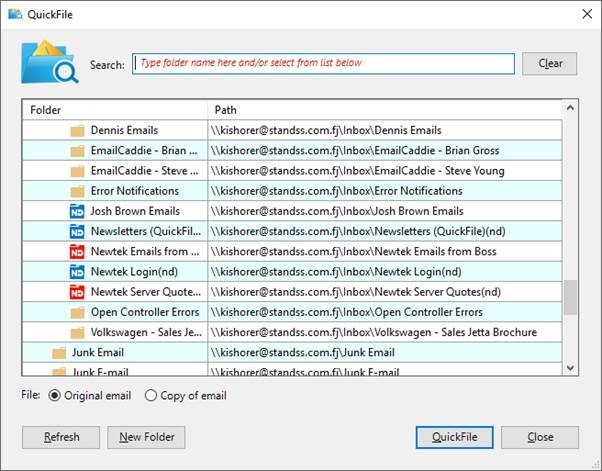Click the Refresh button
This screenshot has height=471, width=602.
[61, 437]
